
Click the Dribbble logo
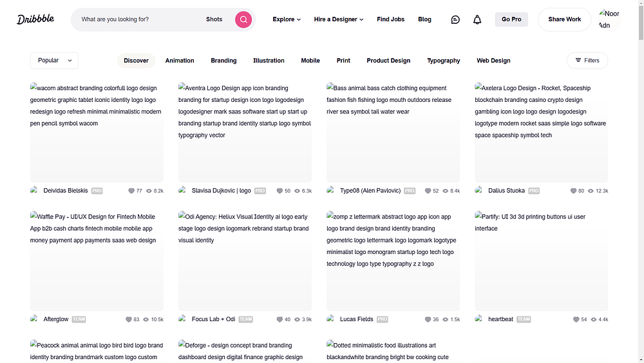coord(35,19)
